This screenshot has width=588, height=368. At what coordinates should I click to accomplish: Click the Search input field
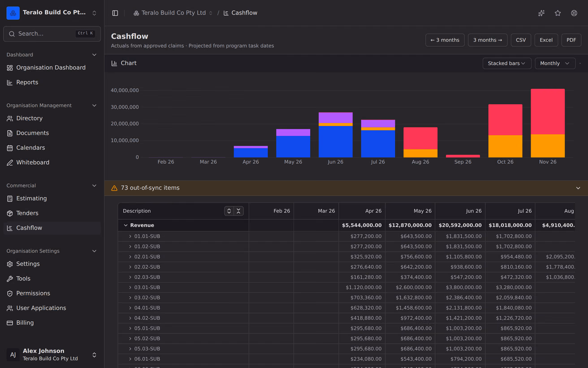coord(52,34)
